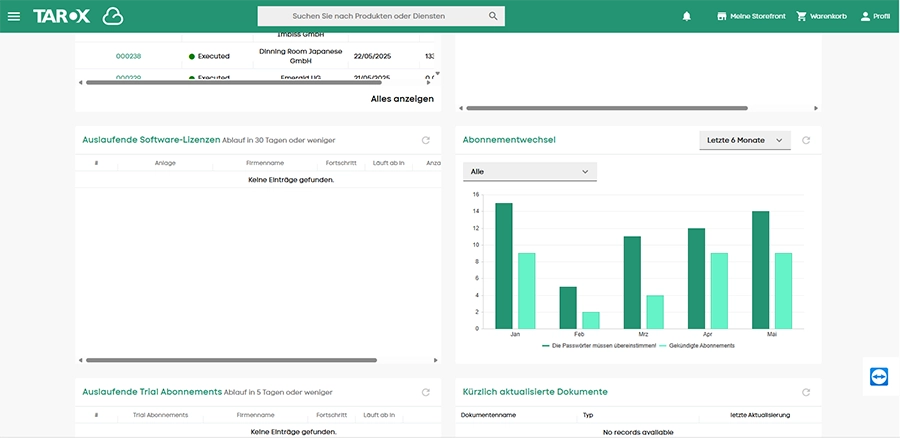Open the notifications bell
Image resolution: width=900 pixels, height=438 pixels.
(686, 16)
